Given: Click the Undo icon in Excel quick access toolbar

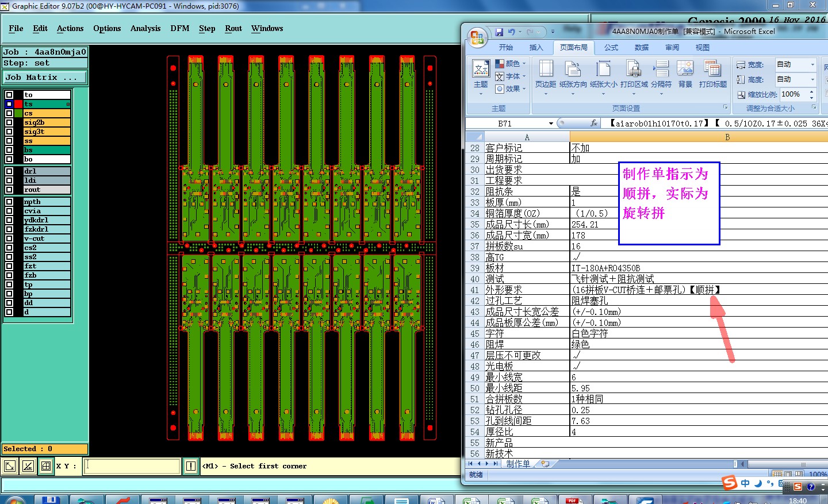Looking at the screenshot, I should click(x=511, y=32).
